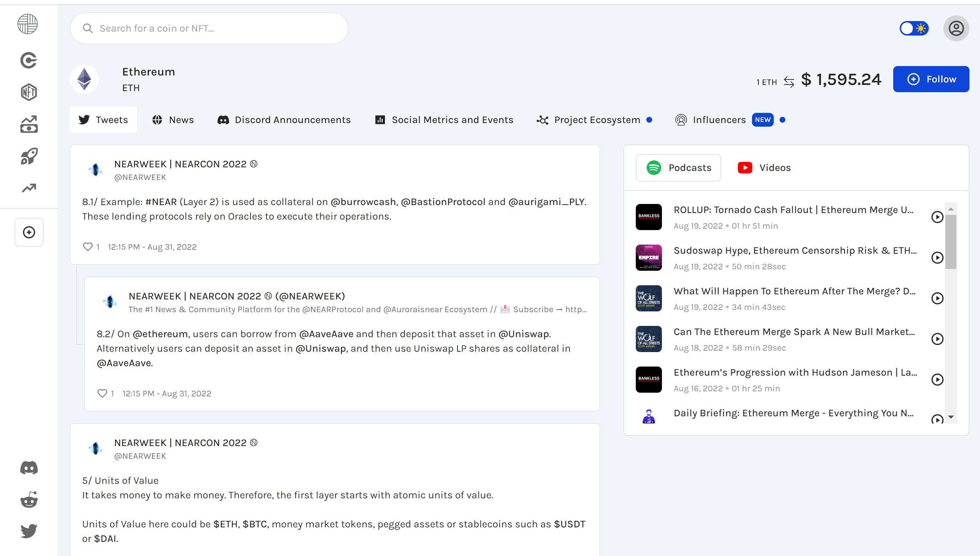Select the Tweets tab

point(103,120)
